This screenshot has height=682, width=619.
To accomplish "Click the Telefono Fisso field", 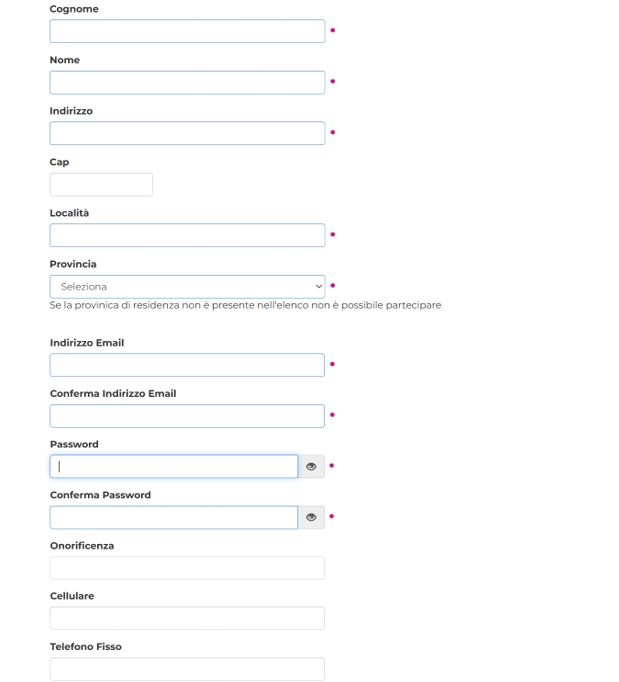I will [187, 669].
